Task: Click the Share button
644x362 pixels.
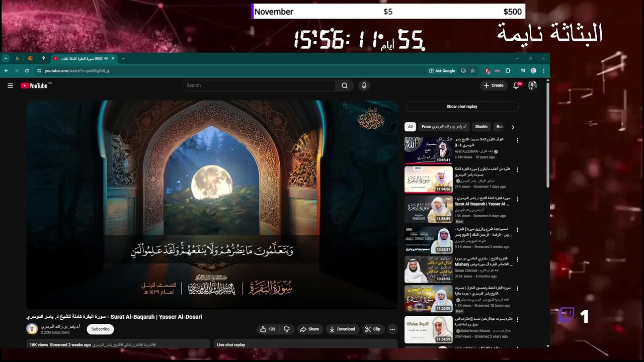Action: coord(309,329)
